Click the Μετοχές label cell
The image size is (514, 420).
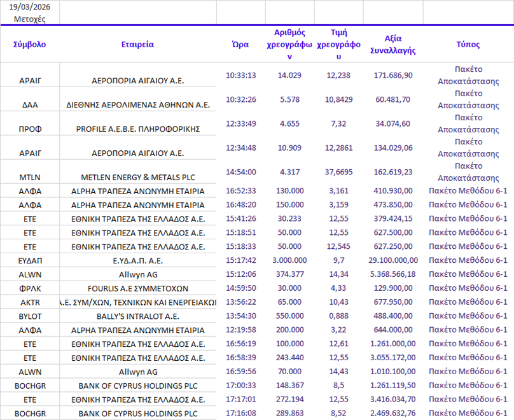29,19
